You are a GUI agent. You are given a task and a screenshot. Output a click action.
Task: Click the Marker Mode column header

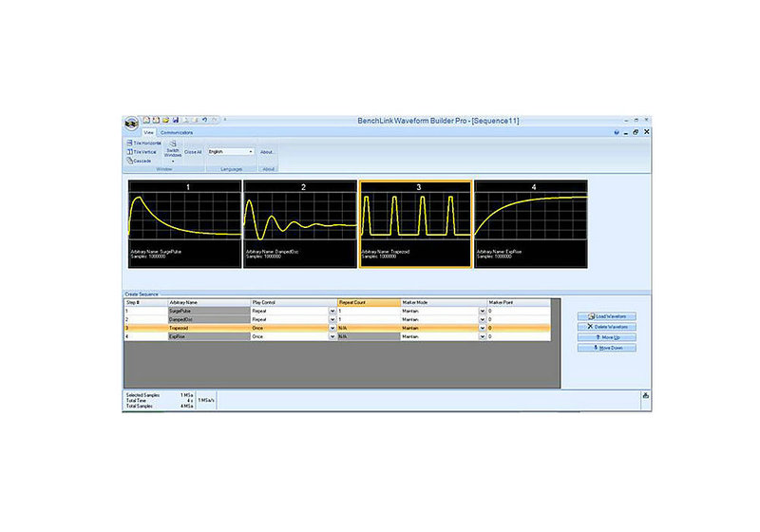444,302
